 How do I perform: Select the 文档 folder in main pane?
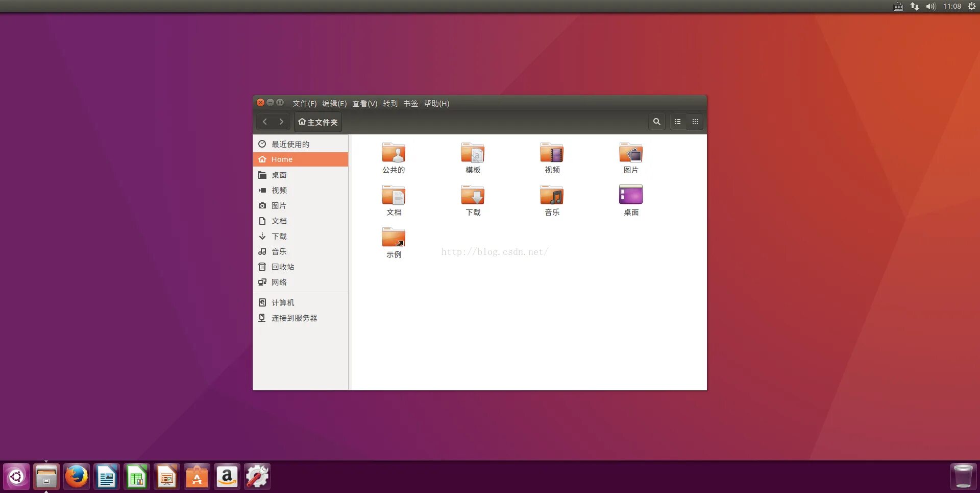394,195
